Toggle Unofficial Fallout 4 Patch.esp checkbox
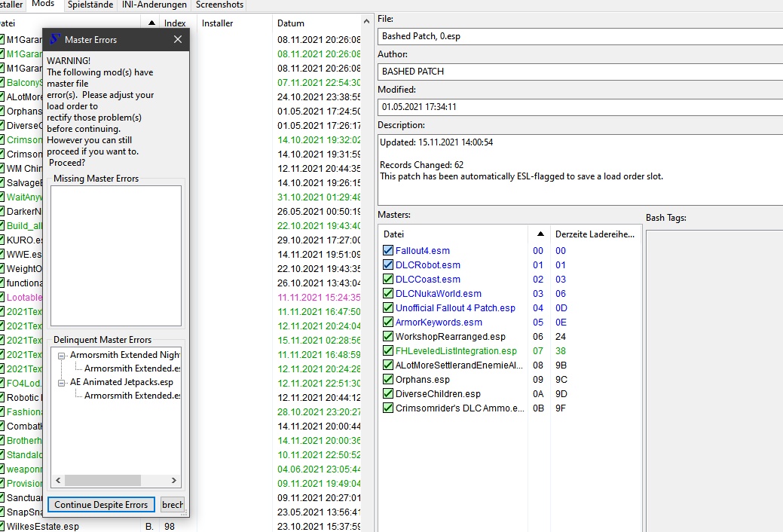783x532 pixels. [x=388, y=308]
